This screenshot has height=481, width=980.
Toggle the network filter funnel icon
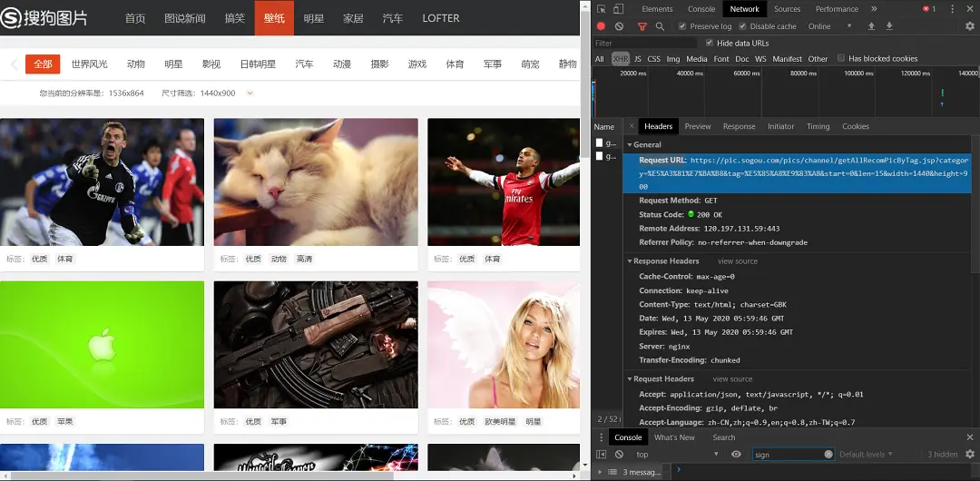click(642, 26)
